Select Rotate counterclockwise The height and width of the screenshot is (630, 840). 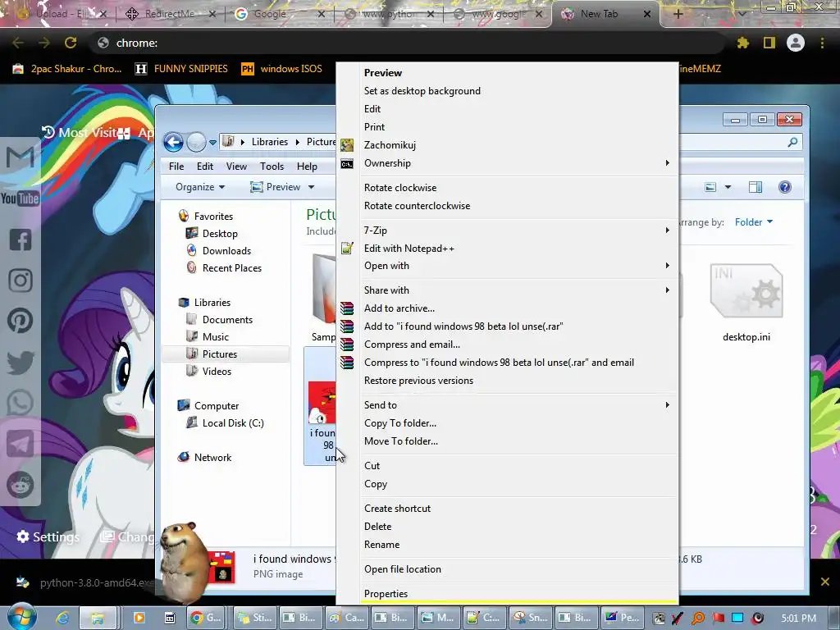pyautogui.click(x=417, y=206)
